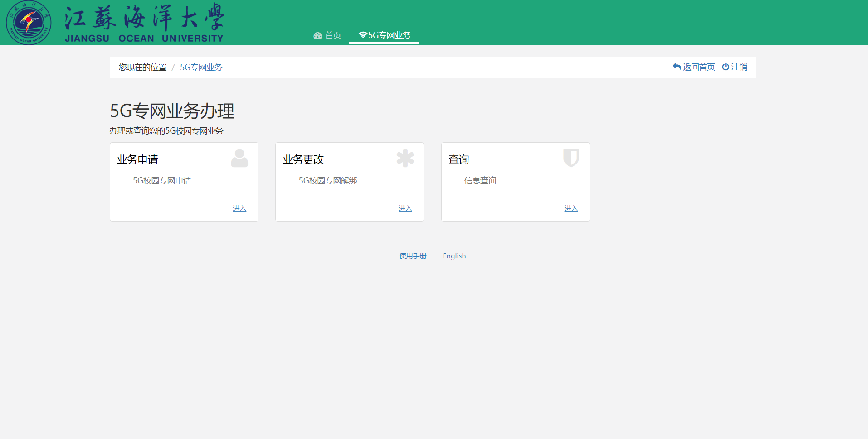This screenshot has height=439, width=868.
Task: Click the 业务更改 card title
Action: pyautogui.click(x=303, y=159)
